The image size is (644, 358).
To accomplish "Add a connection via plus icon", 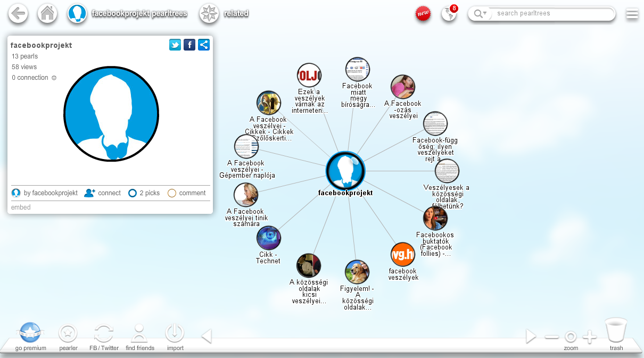I will [54, 78].
